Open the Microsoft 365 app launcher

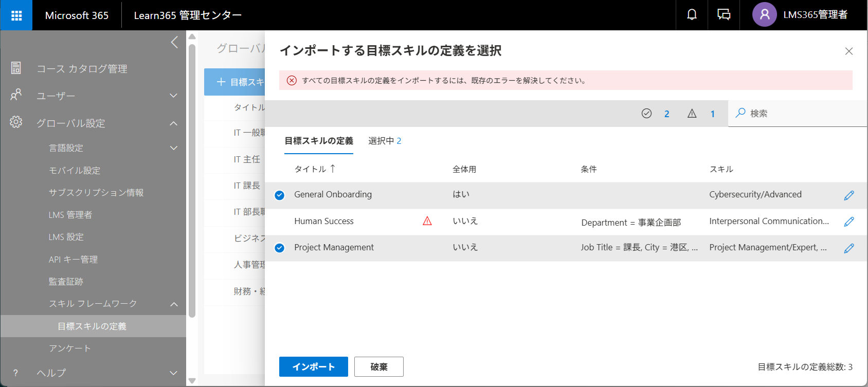tap(16, 15)
